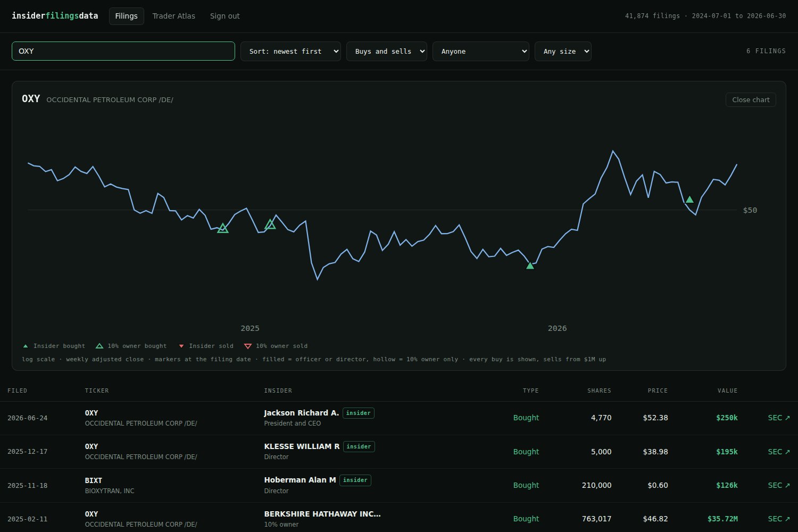
Task: Click the Hoberman Alan M insider name
Action: click(x=300, y=480)
